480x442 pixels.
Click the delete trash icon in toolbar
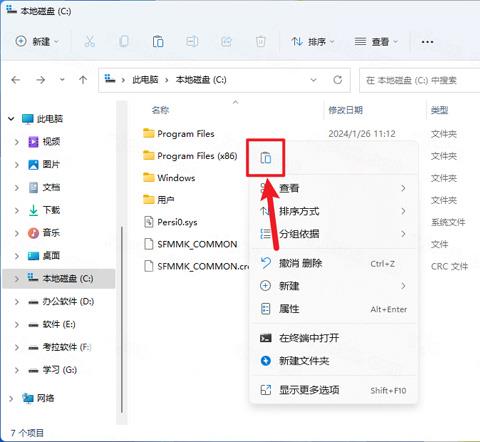click(x=260, y=42)
